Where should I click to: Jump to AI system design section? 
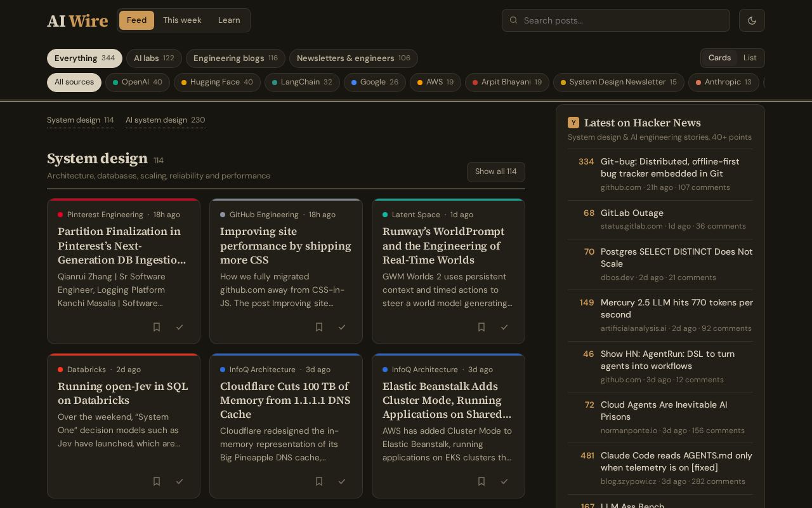point(165,120)
